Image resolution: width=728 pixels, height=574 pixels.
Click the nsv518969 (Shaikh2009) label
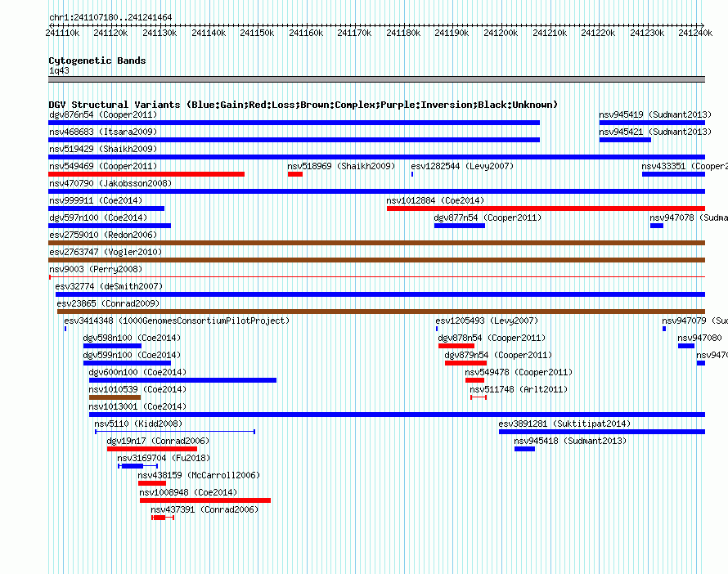(341, 166)
